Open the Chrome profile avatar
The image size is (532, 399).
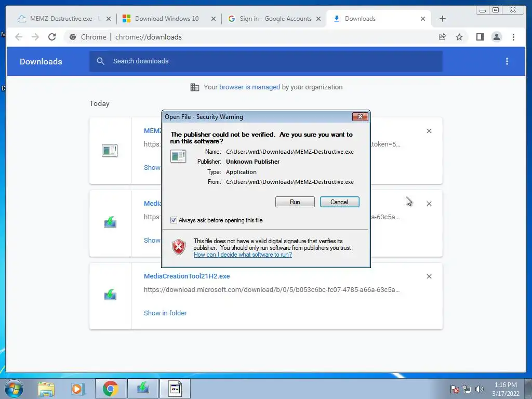[496, 37]
